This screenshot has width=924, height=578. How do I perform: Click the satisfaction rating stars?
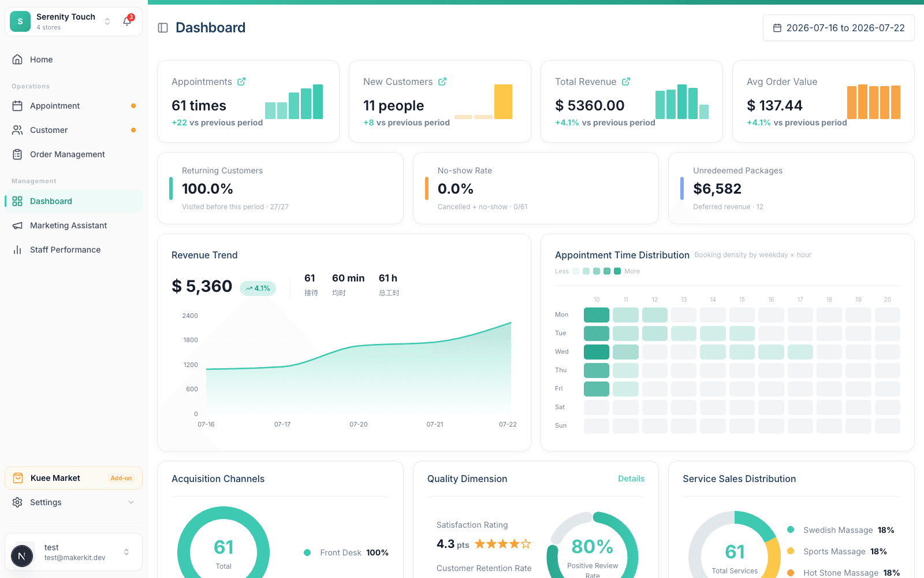click(x=502, y=544)
